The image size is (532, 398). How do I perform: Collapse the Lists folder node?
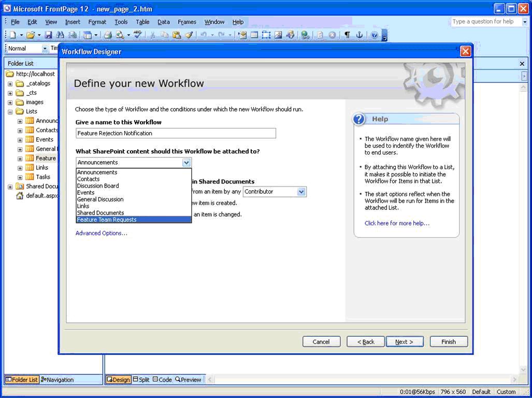[x=10, y=111]
